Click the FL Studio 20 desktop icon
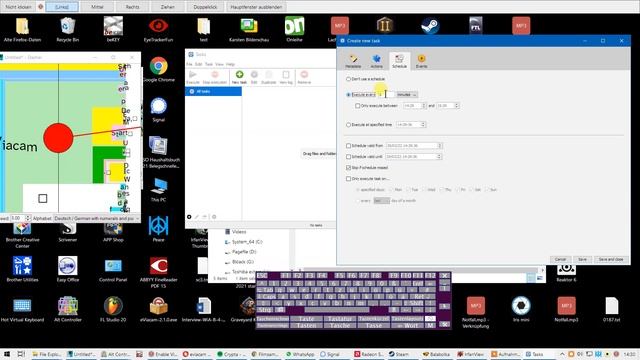The height and width of the screenshot is (360, 640). coord(113,309)
